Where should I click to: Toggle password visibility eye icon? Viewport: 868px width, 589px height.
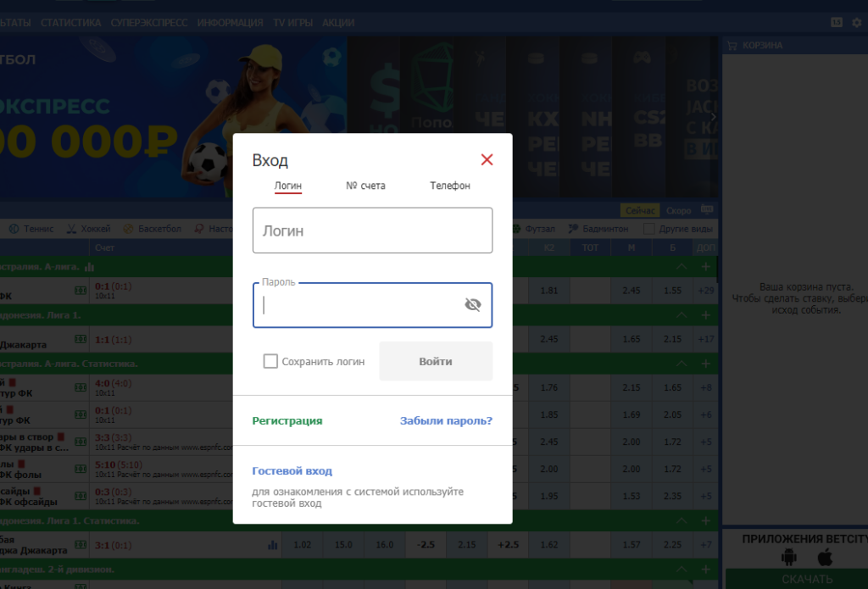pyautogui.click(x=473, y=304)
